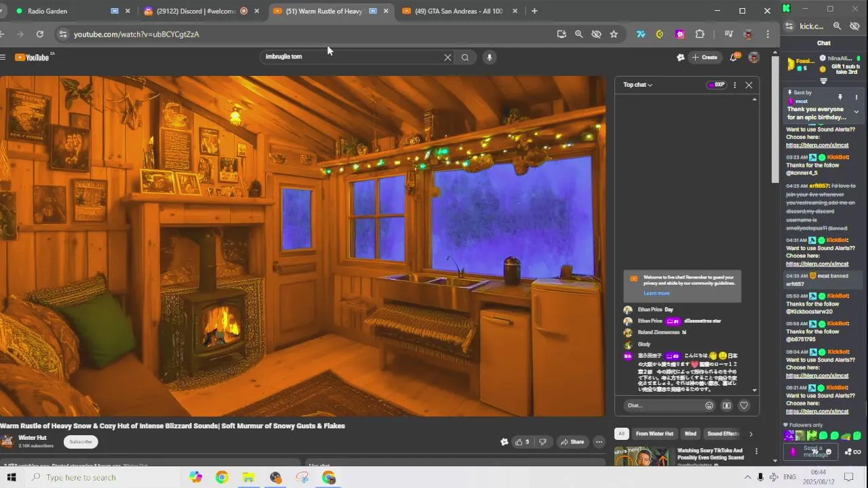This screenshot has height=488, width=868.
Task: Open more actions beside the Share button
Action: pyautogui.click(x=599, y=442)
